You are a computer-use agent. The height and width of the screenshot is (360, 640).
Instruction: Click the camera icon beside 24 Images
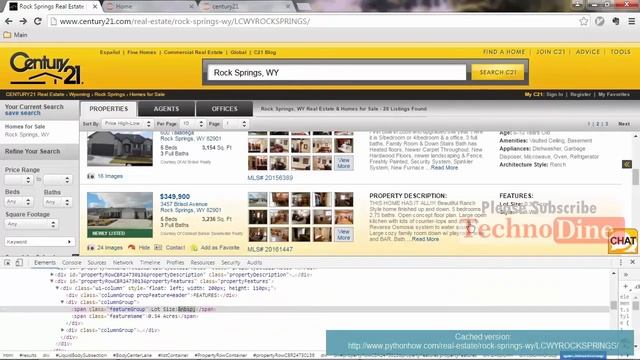pyautogui.click(x=91, y=248)
